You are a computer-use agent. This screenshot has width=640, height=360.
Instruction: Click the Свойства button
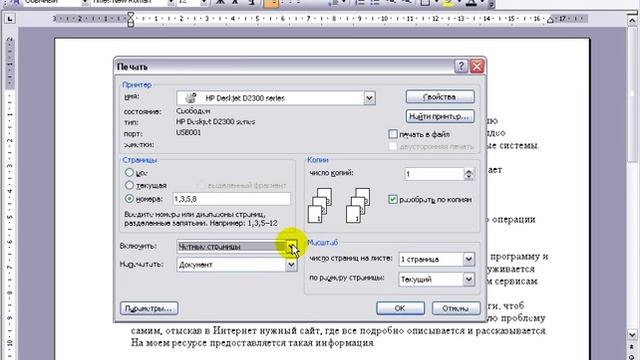[x=440, y=97]
